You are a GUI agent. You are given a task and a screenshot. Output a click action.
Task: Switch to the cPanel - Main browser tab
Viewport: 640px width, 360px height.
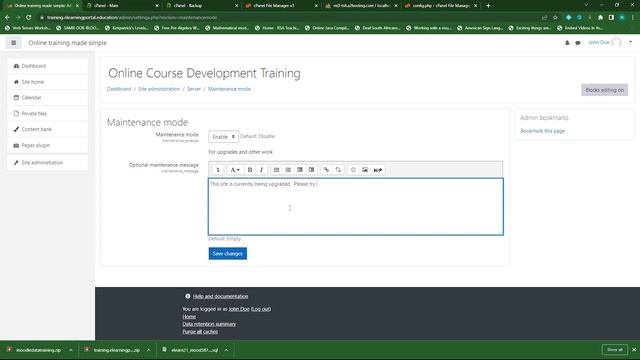coord(122,6)
